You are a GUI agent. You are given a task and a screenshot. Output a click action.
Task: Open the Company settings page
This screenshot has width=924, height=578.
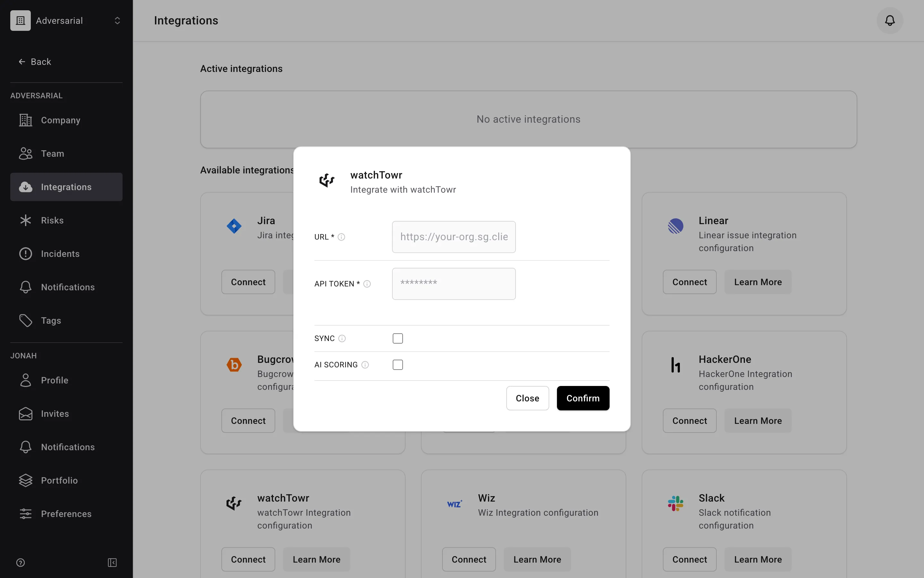tap(66, 120)
